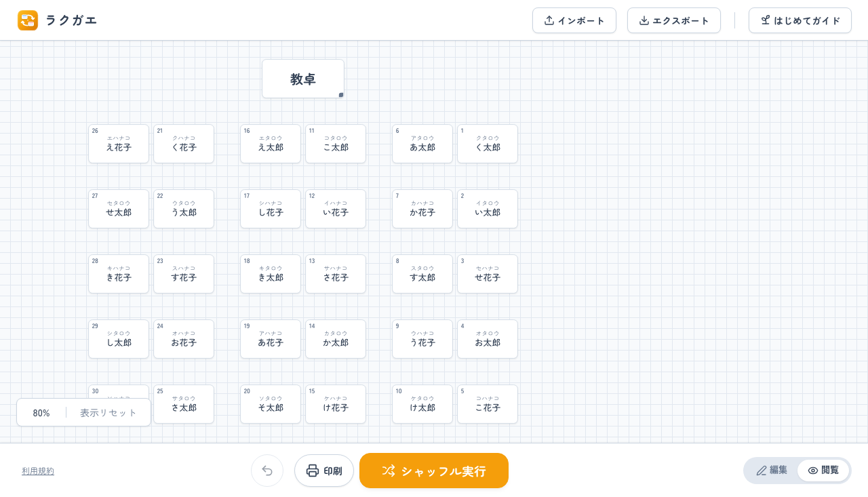Image resolution: width=868 pixels, height=497 pixels.
Task: Run シャッフル実行 shuffle
Action: pyautogui.click(x=434, y=471)
